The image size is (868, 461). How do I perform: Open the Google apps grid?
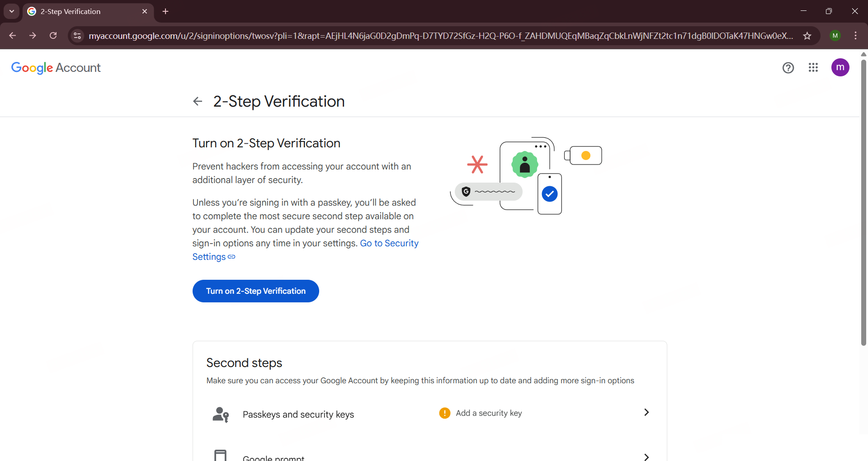pos(813,68)
